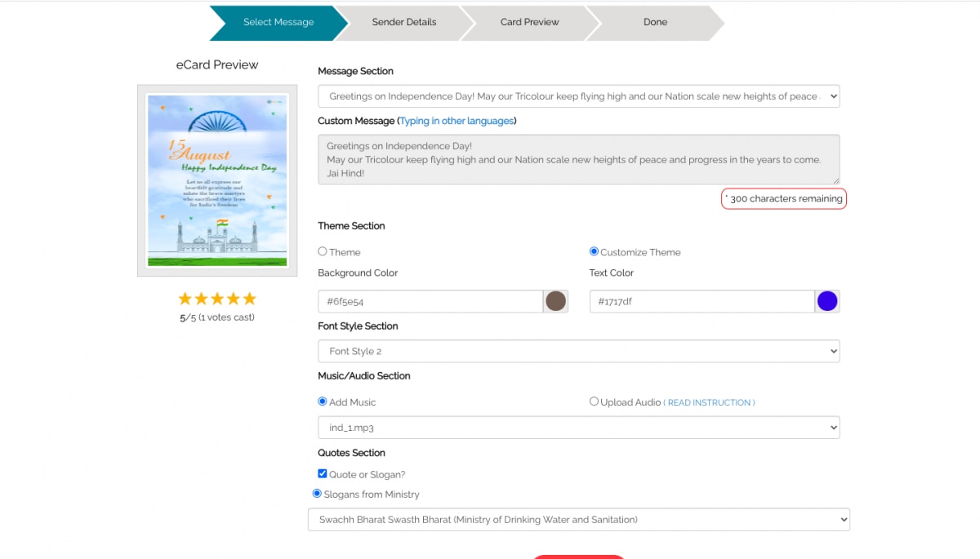The height and width of the screenshot is (559, 980).
Task: Open the Message Section dropdown
Action: 578,96
